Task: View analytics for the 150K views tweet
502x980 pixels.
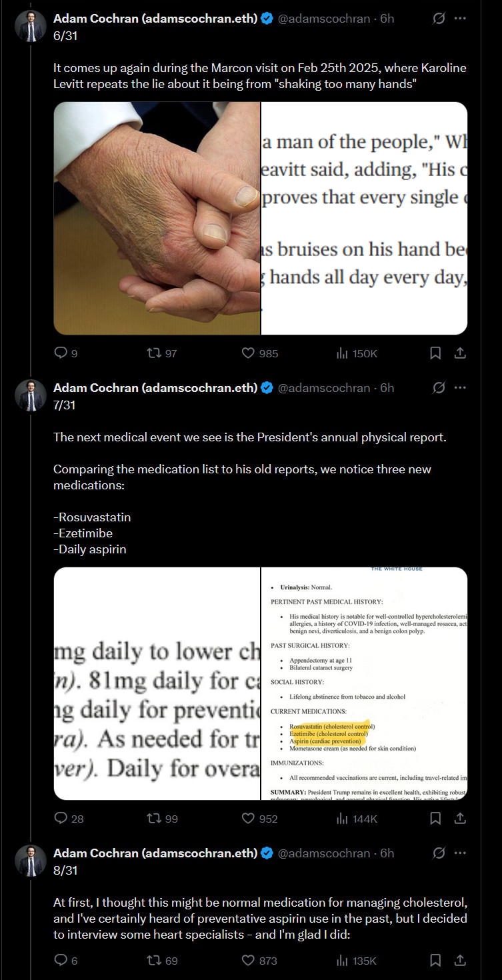Action: (357, 353)
